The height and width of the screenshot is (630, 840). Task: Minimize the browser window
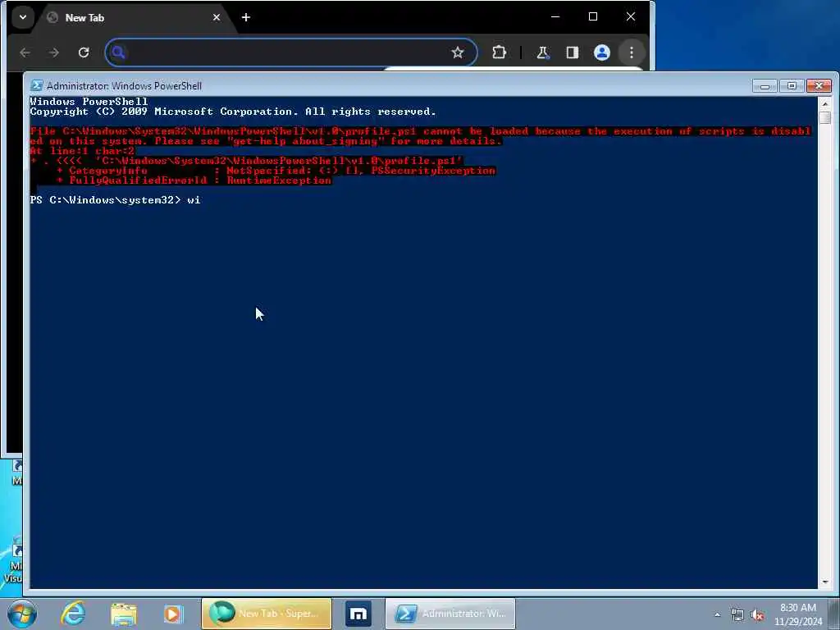coord(555,17)
